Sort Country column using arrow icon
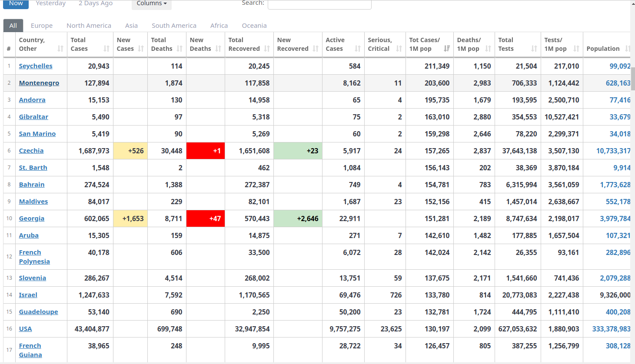The image size is (635, 364). click(60, 49)
